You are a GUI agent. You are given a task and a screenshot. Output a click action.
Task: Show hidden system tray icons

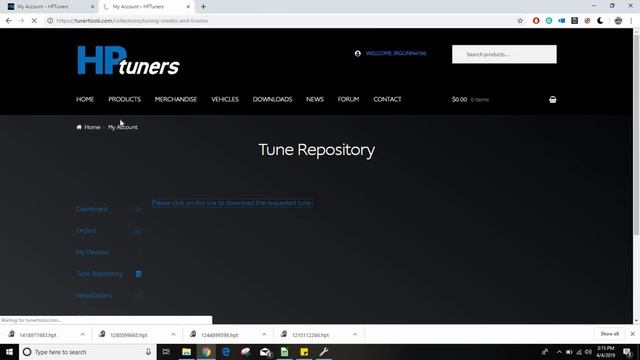pyautogui.click(x=559, y=352)
